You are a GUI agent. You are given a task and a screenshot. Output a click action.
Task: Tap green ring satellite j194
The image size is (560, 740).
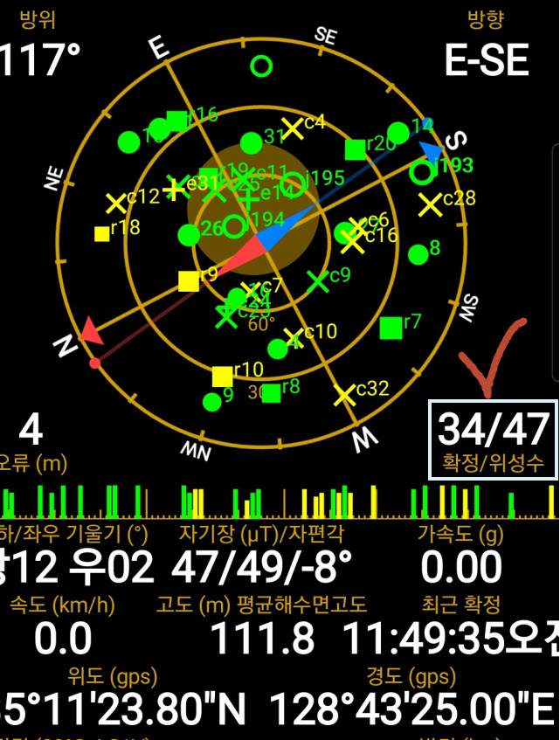click(x=234, y=226)
